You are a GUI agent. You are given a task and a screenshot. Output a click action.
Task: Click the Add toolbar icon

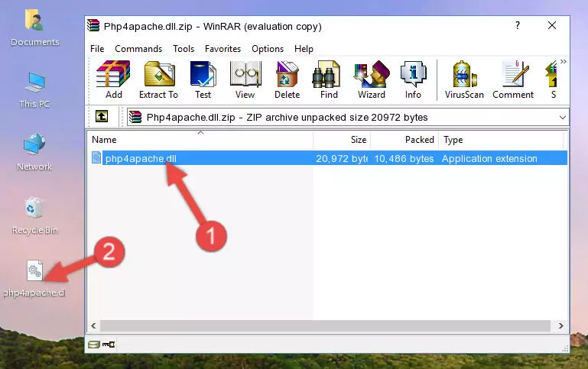coord(113,79)
